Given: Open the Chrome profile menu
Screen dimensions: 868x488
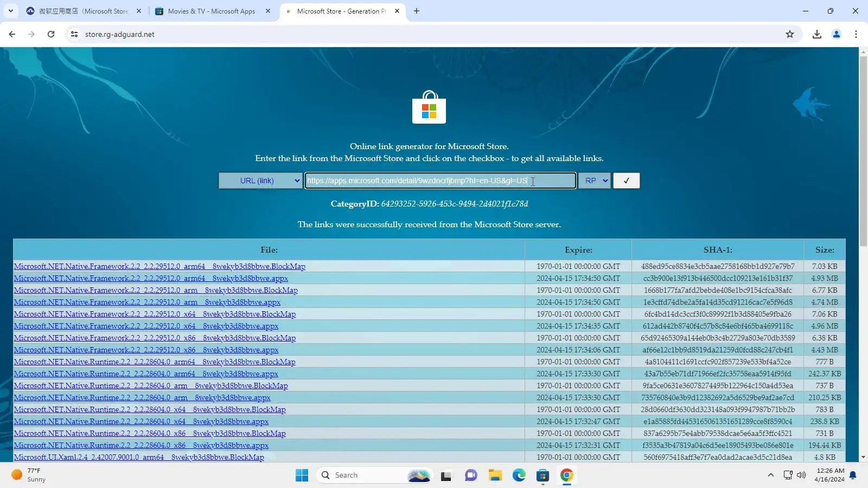Looking at the screenshot, I should tap(837, 34).
